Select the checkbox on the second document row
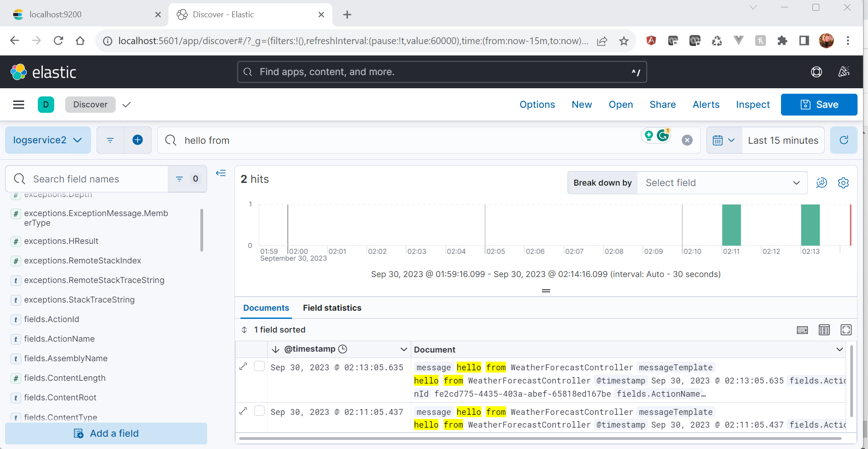 pyautogui.click(x=259, y=410)
